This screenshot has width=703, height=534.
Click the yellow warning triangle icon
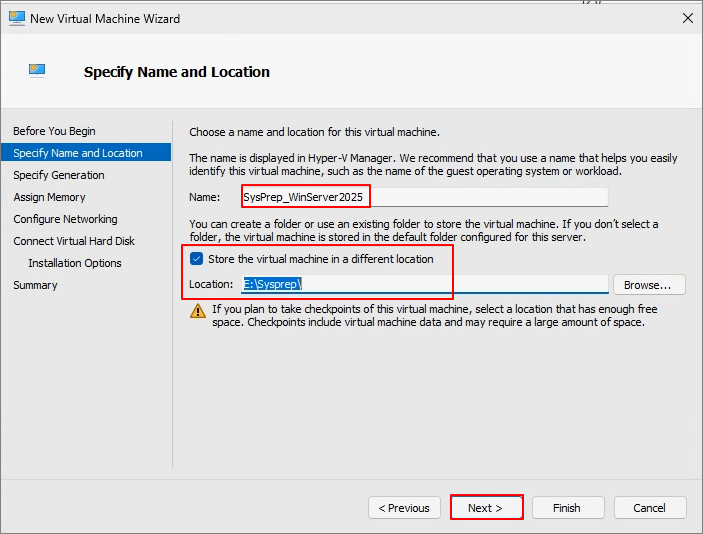198,311
